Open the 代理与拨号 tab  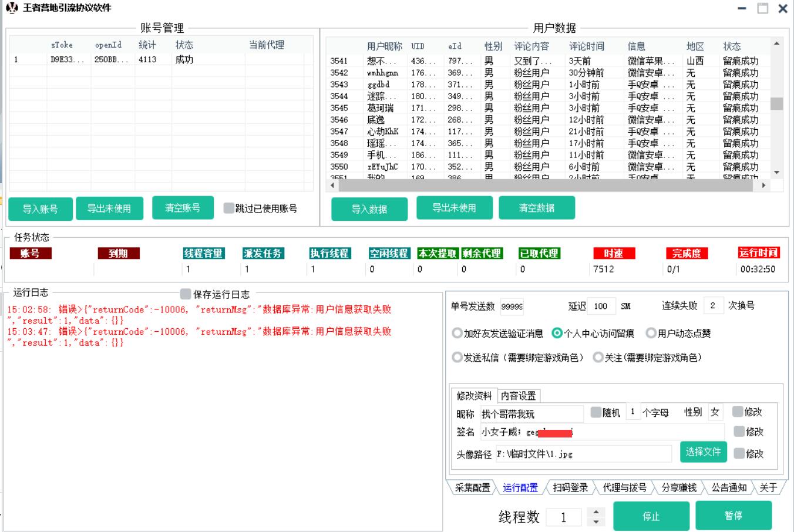pos(624,487)
